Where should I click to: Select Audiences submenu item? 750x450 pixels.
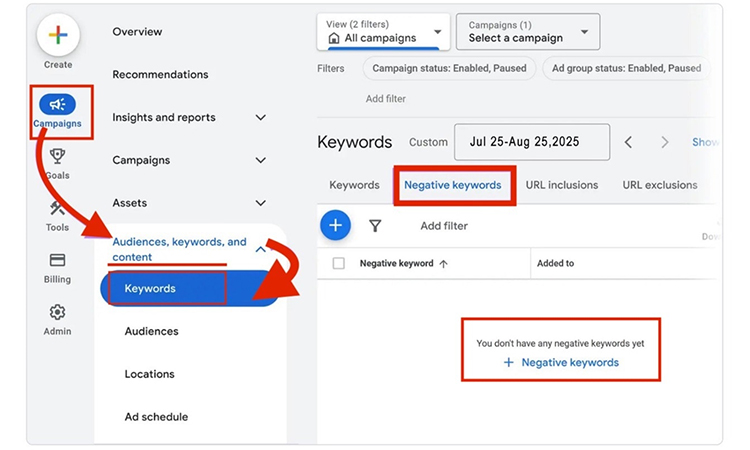click(x=152, y=331)
